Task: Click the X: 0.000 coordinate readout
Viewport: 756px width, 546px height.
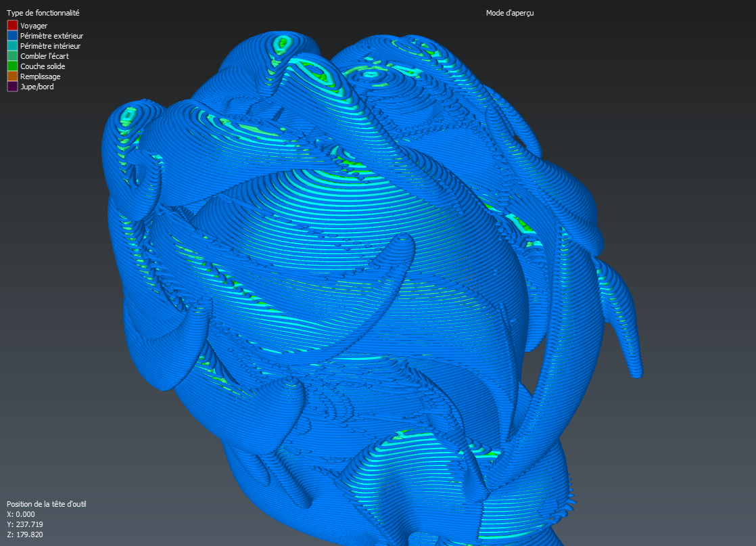Action: [20, 514]
